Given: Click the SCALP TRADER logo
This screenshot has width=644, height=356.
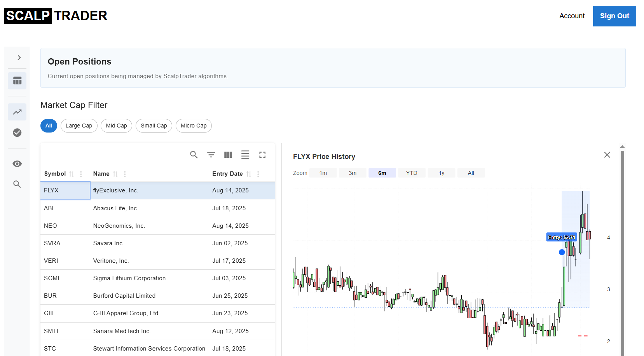Looking at the screenshot, I should (56, 16).
